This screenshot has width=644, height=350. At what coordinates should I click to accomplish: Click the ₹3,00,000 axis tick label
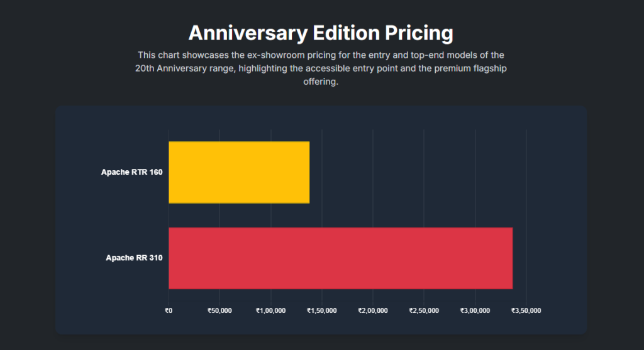pos(475,310)
